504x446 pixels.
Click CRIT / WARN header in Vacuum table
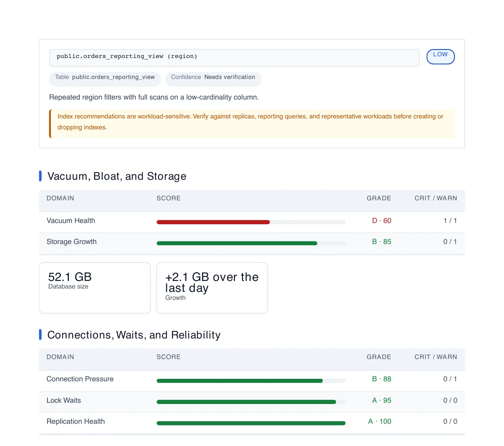pos(436,198)
